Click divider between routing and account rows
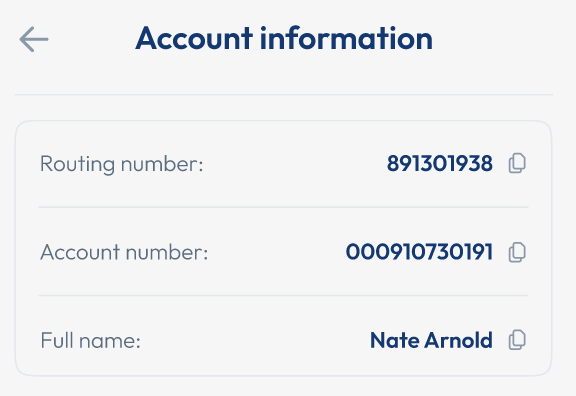 (x=284, y=207)
